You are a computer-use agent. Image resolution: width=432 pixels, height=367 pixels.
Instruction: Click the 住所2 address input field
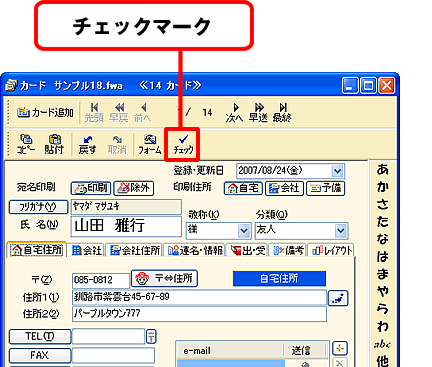(199, 314)
